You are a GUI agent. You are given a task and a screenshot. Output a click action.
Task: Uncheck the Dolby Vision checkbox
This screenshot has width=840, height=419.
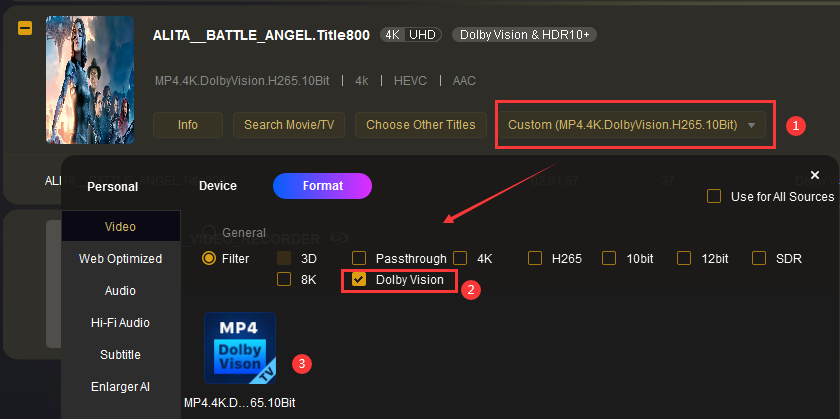tap(359, 280)
